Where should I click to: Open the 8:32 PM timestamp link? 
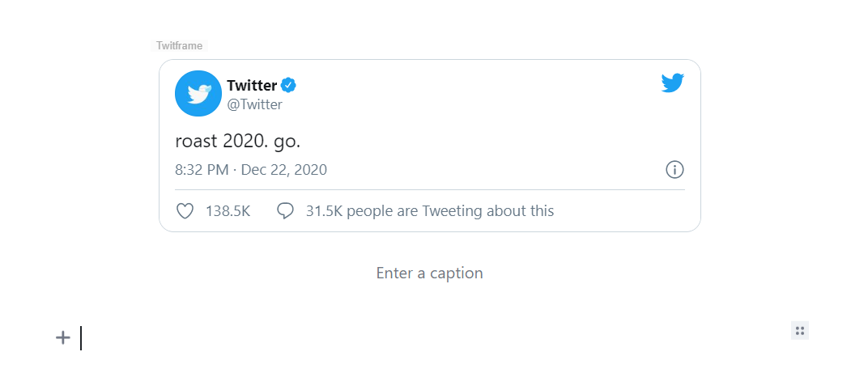pos(202,170)
